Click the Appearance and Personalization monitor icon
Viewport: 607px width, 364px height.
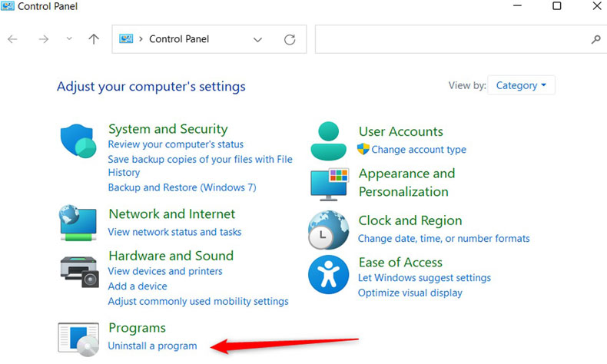coord(328,184)
